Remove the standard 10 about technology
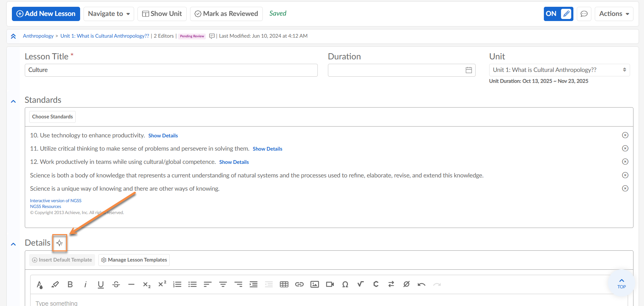Viewport: 644px width, 306px height. [625, 135]
